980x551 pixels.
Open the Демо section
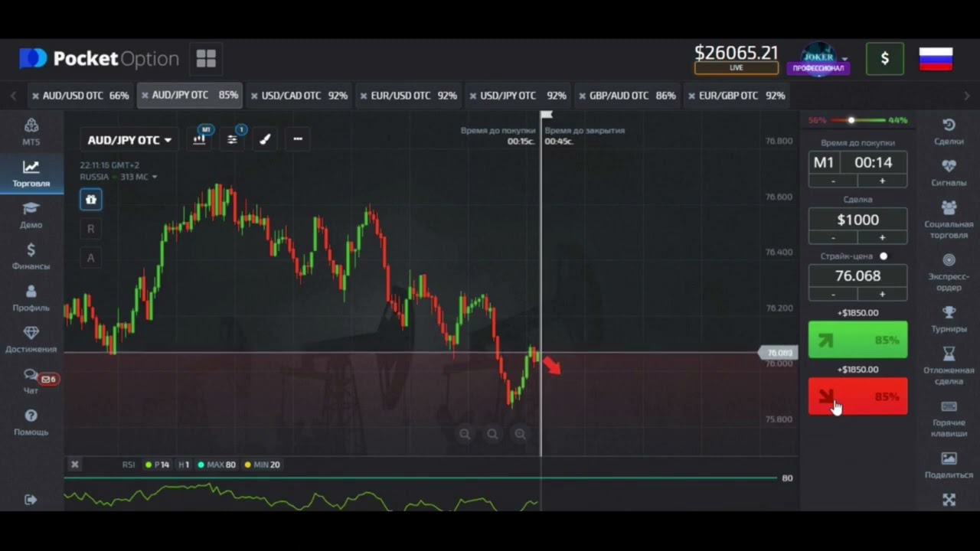coord(31,215)
